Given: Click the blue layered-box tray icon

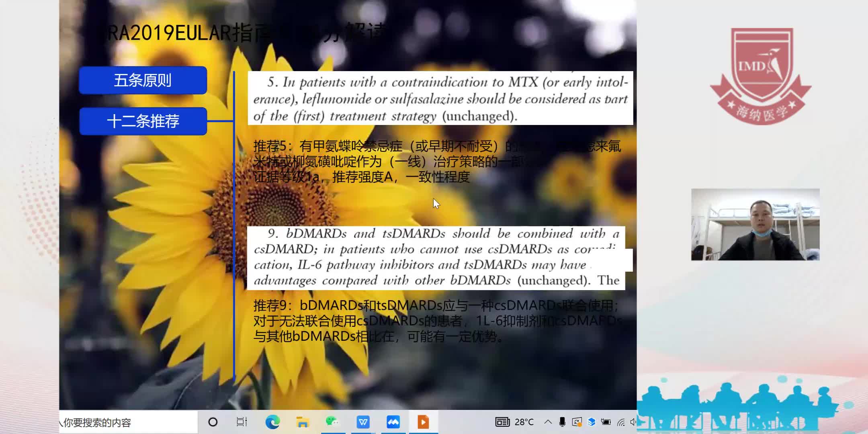Looking at the screenshot, I should [x=591, y=422].
